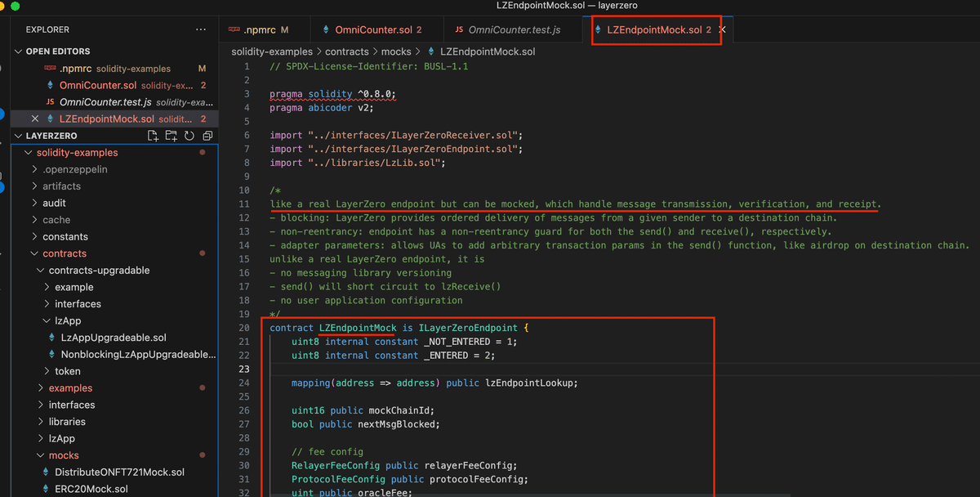The image size is (980, 497).
Task: Click contract name LZEndpointMock in code
Action: pyautogui.click(x=358, y=328)
